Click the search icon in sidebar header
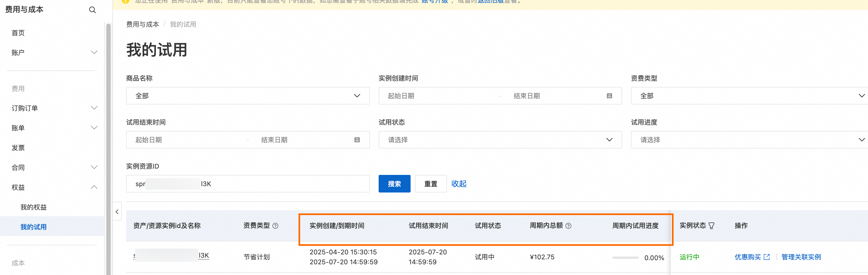This screenshot has height=275, width=868. [x=92, y=10]
